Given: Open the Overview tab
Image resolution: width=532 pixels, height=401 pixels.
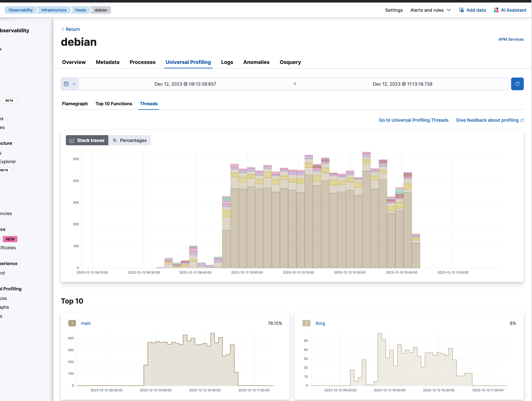Looking at the screenshot, I should (x=74, y=62).
